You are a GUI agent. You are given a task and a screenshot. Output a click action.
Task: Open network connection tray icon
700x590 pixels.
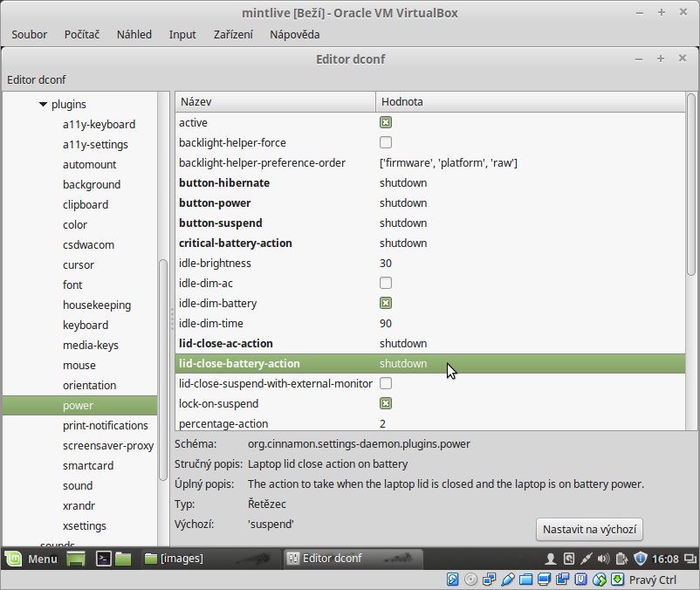pos(587,559)
